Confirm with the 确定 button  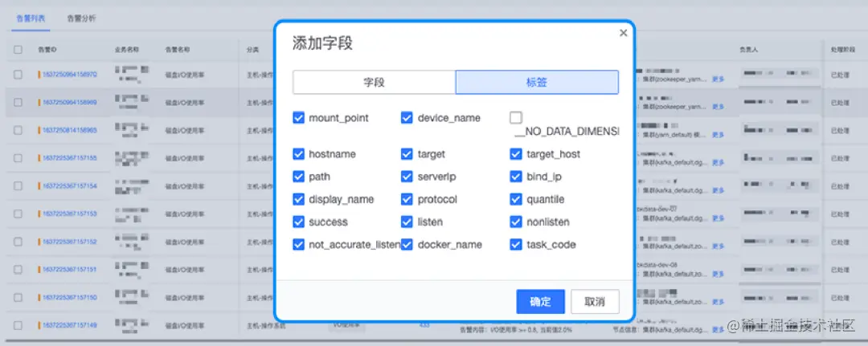(540, 302)
